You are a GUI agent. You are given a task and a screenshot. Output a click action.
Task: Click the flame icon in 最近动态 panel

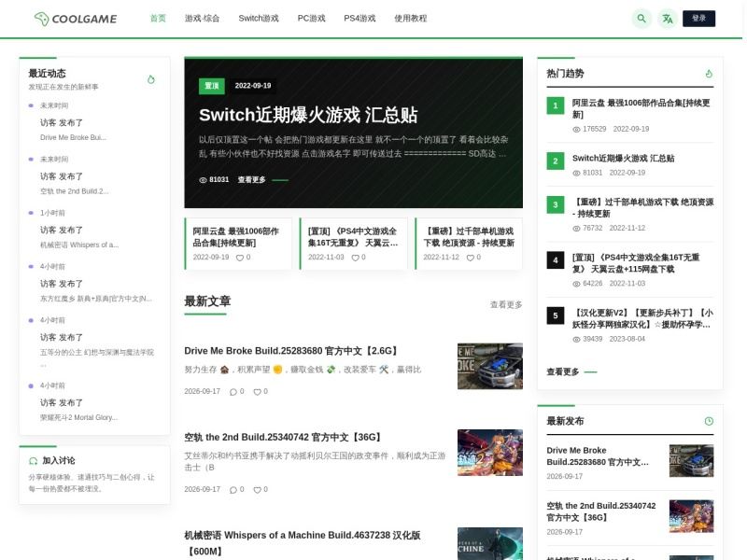pyautogui.click(x=151, y=79)
